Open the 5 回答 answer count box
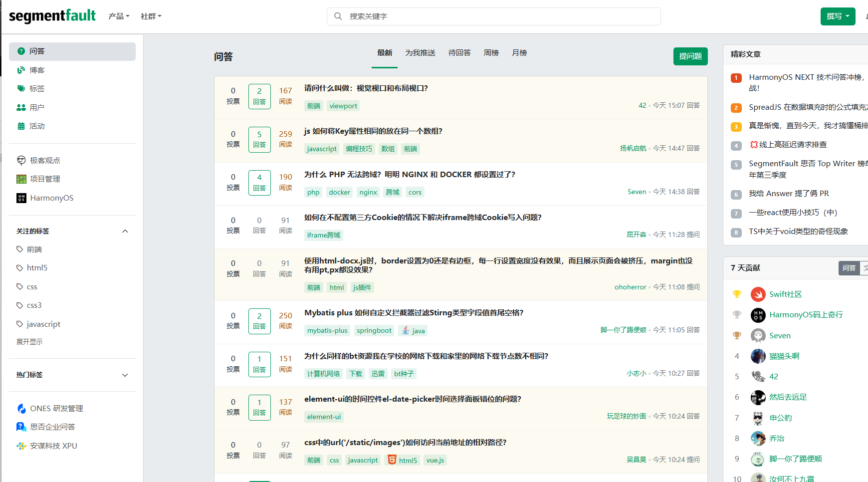 pyautogui.click(x=259, y=140)
